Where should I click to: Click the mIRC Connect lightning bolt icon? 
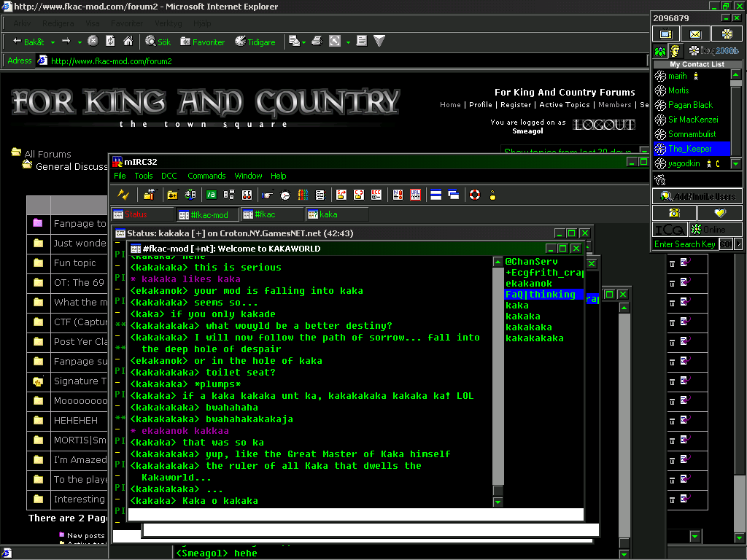point(123,195)
